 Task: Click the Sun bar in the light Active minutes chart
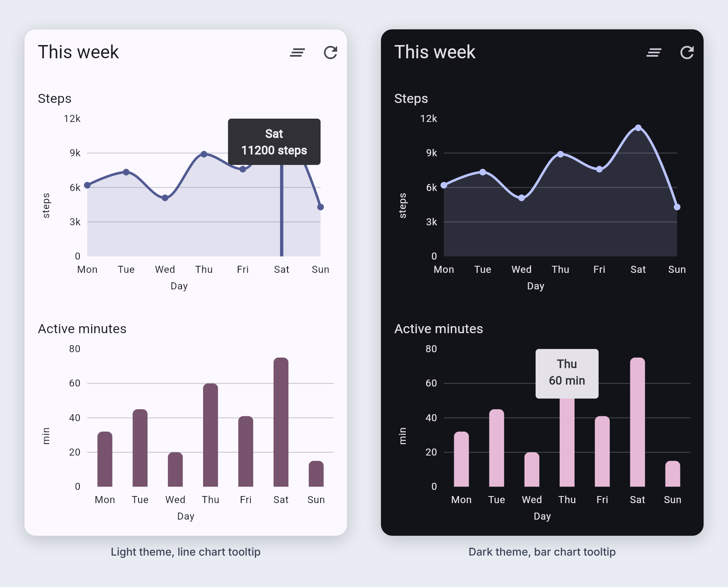pos(316,474)
